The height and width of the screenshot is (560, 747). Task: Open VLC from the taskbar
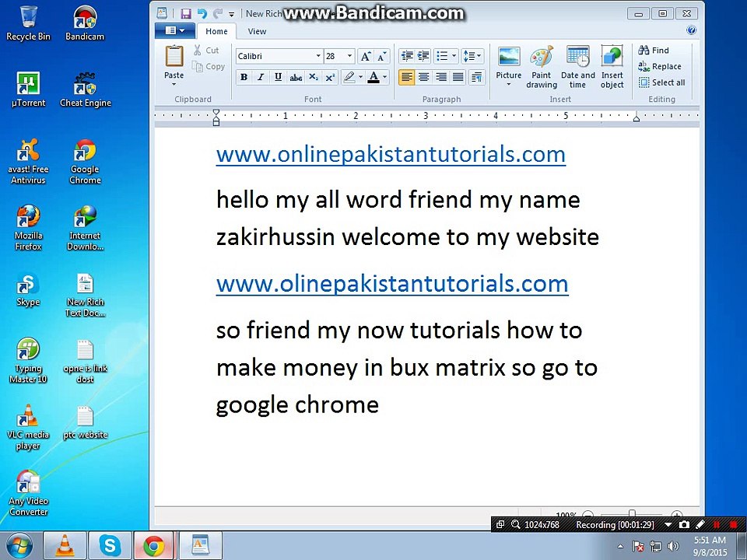click(65, 546)
